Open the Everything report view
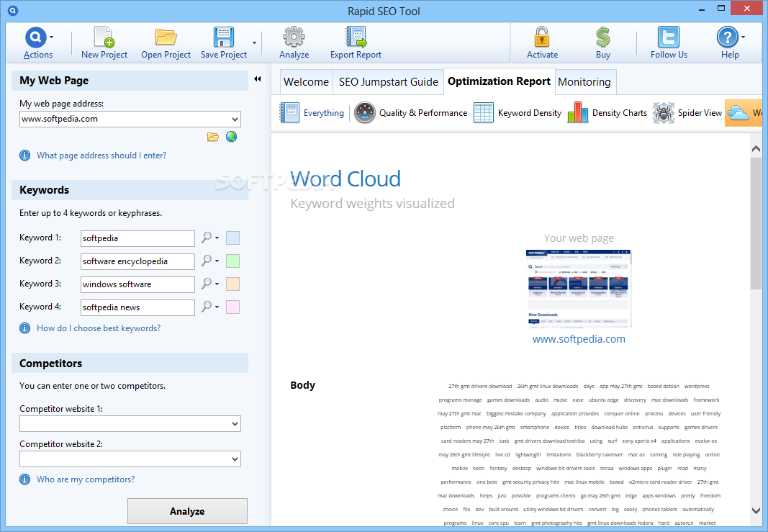The height and width of the screenshot is (532, 768). tap(312, 113)
